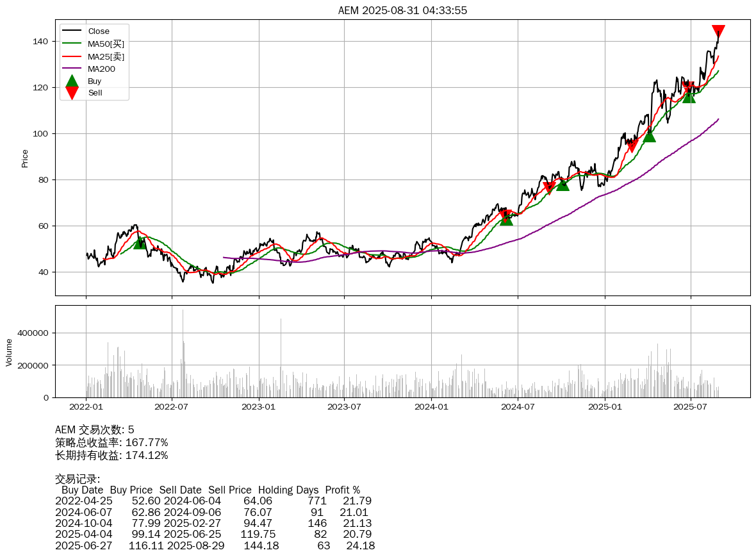The image size is (756, 557).
Task: Click the 策略总收益率 167.77% text
Action: pos(111,442)
